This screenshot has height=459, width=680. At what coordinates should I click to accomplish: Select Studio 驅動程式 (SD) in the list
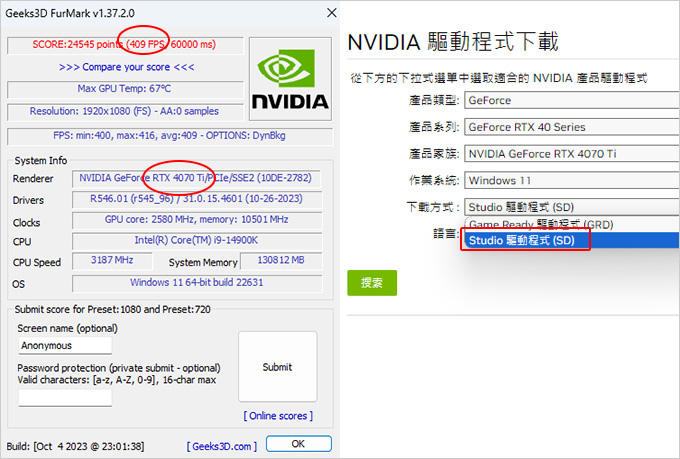(x=572, y=240)
